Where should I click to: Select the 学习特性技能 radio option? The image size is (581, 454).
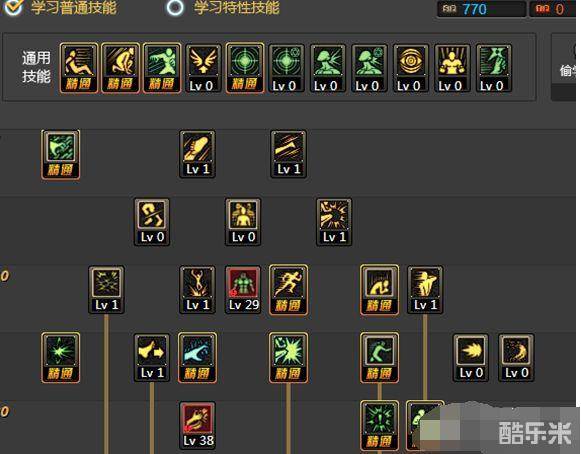[x=175, y=7]
